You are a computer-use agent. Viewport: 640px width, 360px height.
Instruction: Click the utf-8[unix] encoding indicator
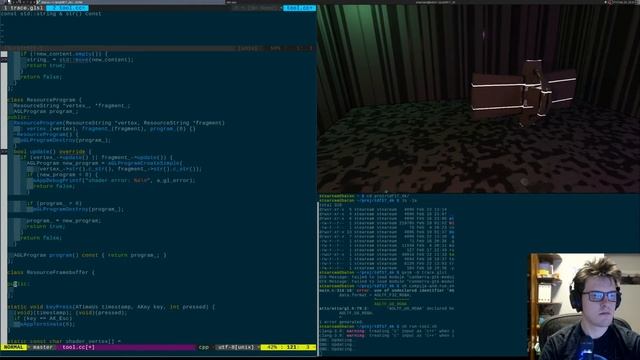coord(236,347)
